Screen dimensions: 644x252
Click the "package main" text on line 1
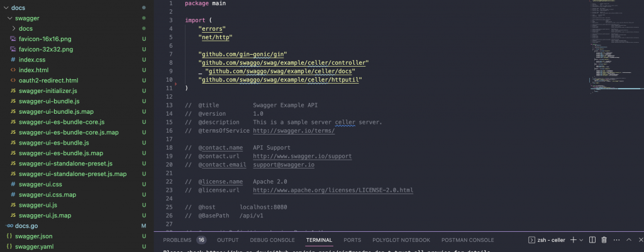206,3
